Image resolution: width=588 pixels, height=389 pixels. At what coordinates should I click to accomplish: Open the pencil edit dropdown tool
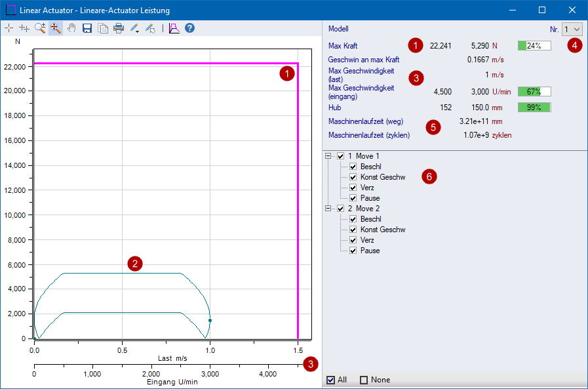[x=135, y=28]
